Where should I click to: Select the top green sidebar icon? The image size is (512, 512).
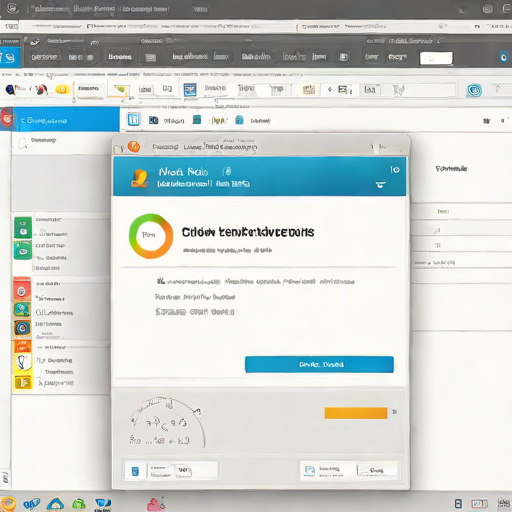[23, 227]
